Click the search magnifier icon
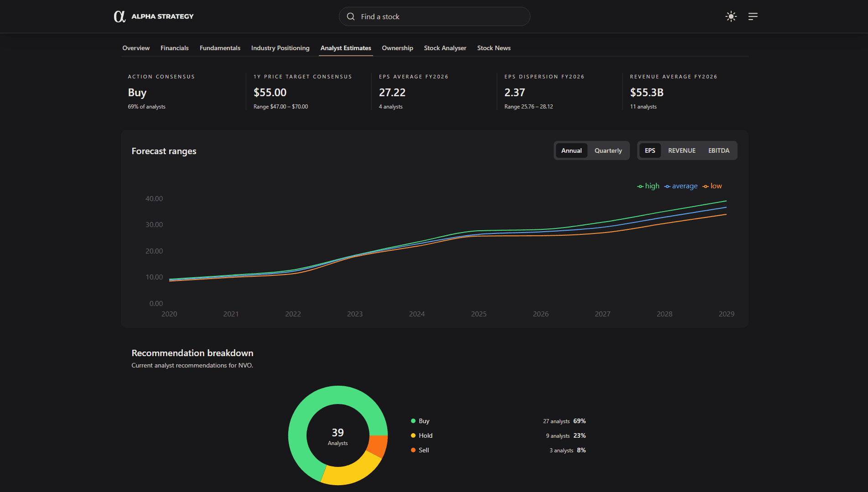Viewport: 868px width, 492px height. [350, 16]
